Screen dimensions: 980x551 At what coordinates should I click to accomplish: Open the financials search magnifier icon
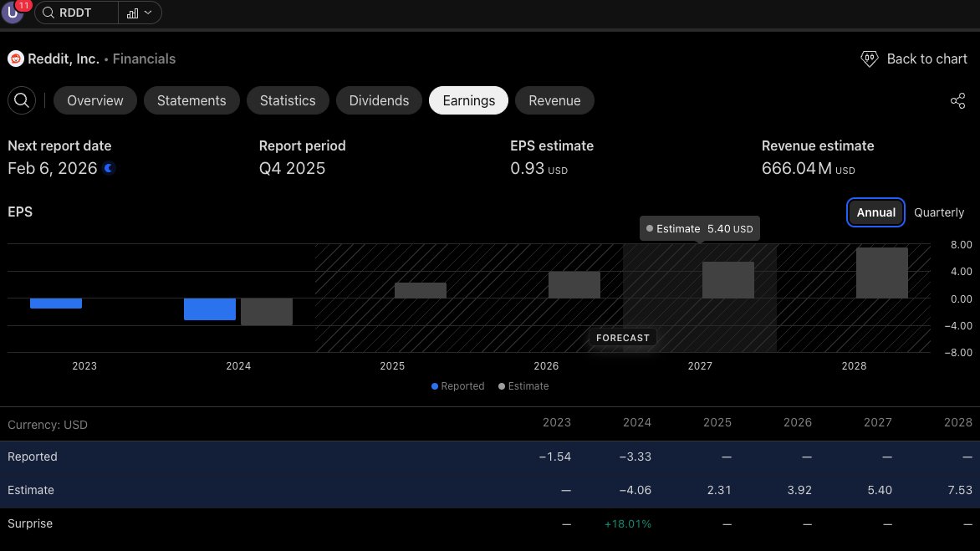pos(21,100)
